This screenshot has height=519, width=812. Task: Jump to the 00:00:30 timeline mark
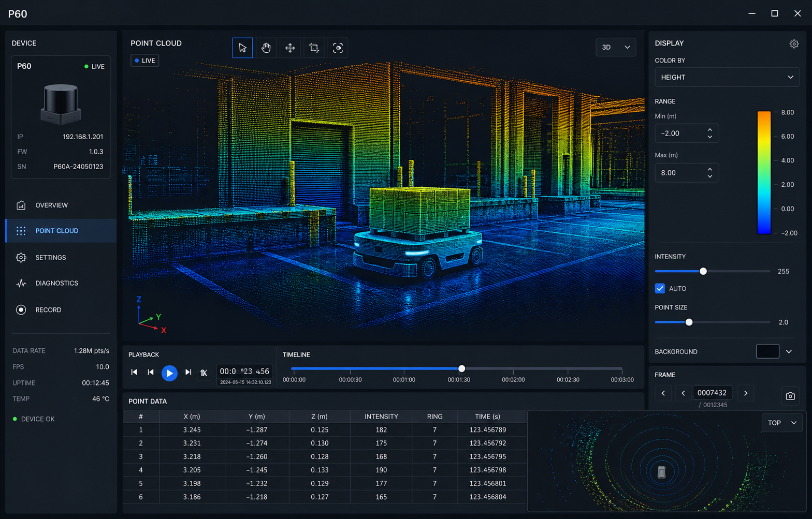pos(350,379)
